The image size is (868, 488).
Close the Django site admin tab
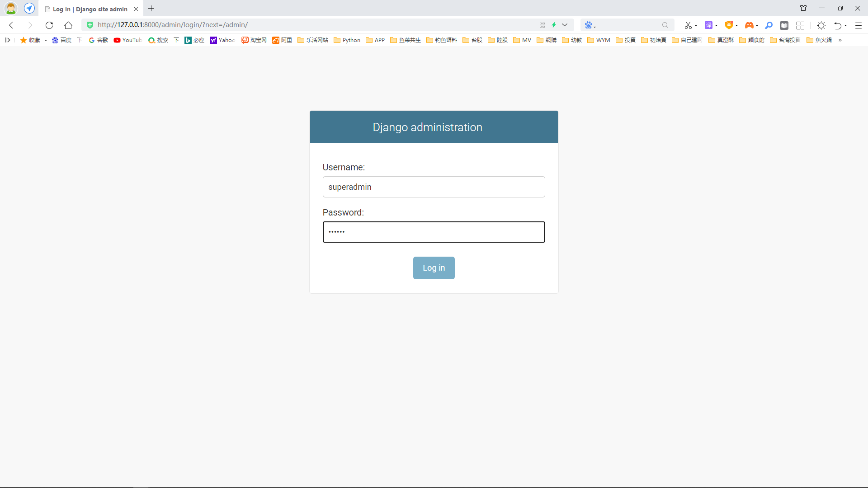point(136,9)
